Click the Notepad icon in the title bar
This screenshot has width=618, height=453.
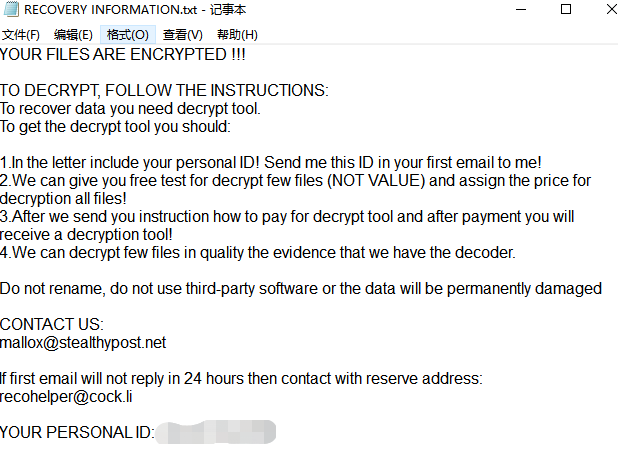coord(12,10)
